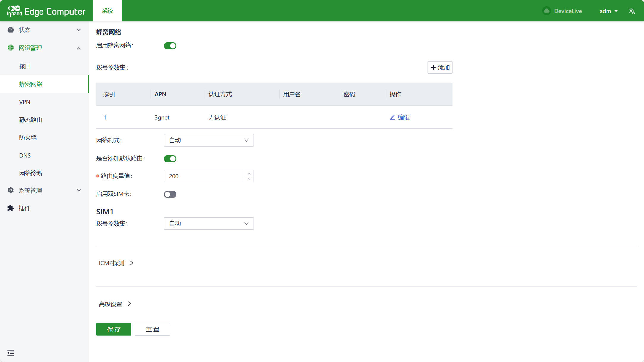
Task: Open the 接口 menu item
Action: [45, 66]
